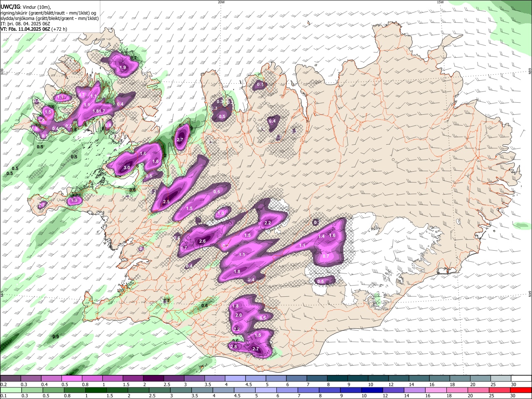Click the 'rigning/skúrir' legend description line
The height and width of the screenshot is (399, 532).
click(x=48, y=13)
